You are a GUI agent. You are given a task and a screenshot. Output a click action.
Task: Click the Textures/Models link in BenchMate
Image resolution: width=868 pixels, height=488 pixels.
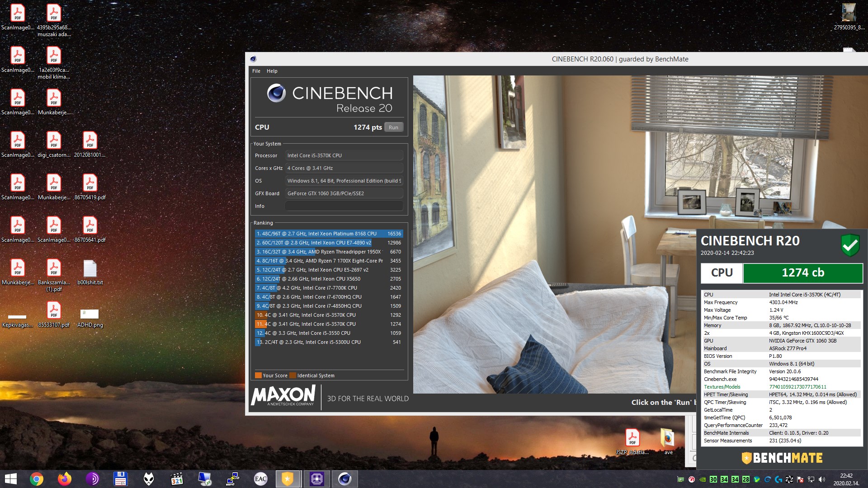[722, 387]
